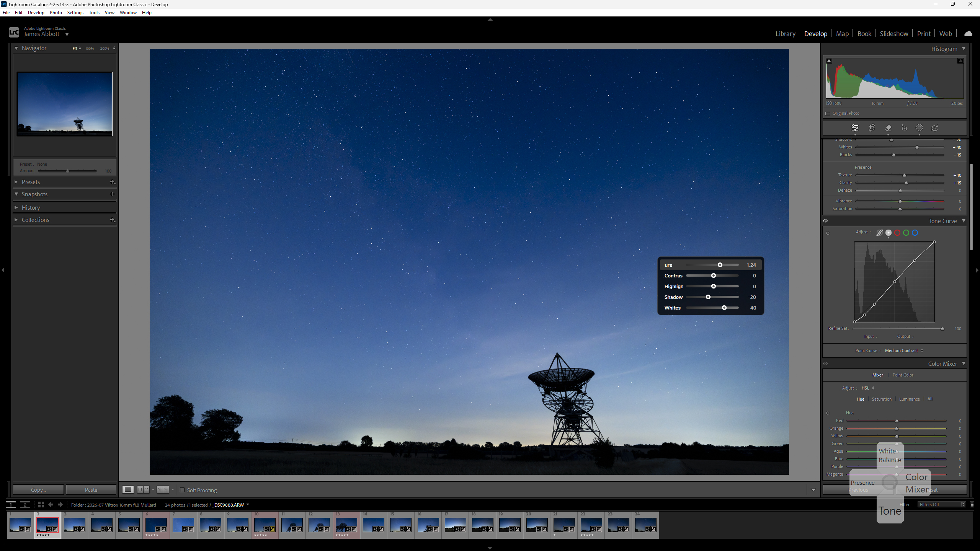Click the Y Y before/after view icon
The width and height of the screenshot is (980, 551).
tap(163, 490)
